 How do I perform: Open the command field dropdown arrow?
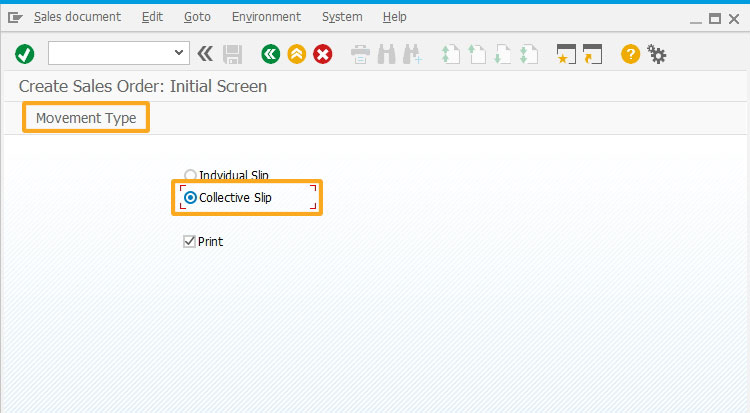coord(179,53)
